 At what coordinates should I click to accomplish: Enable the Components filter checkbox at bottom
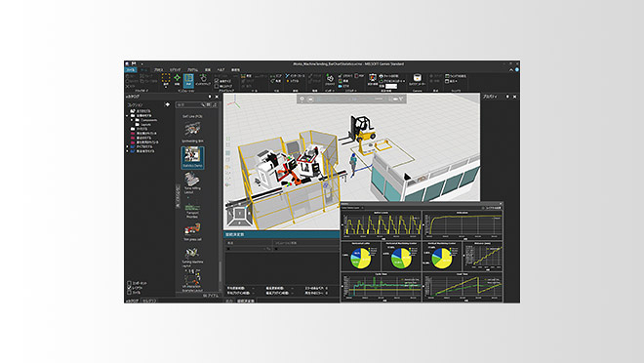pos(130,283)
